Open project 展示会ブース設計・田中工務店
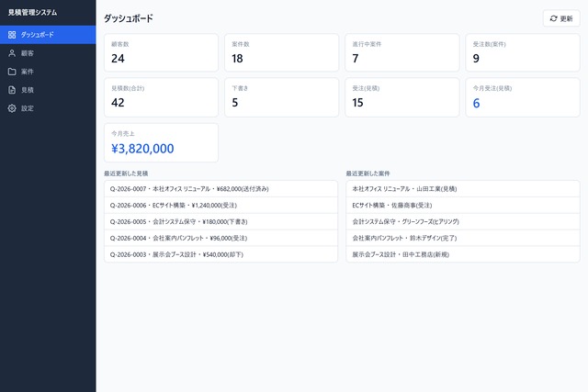Screen dimensions: 588x392 [x=463, y=254]
